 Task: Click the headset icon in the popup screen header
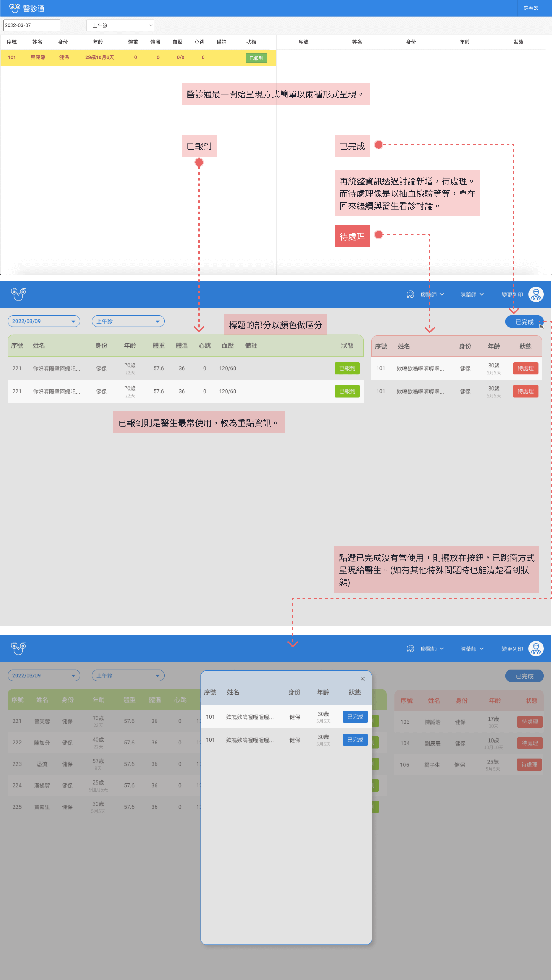pyautogui.click(x=410, y=649)
